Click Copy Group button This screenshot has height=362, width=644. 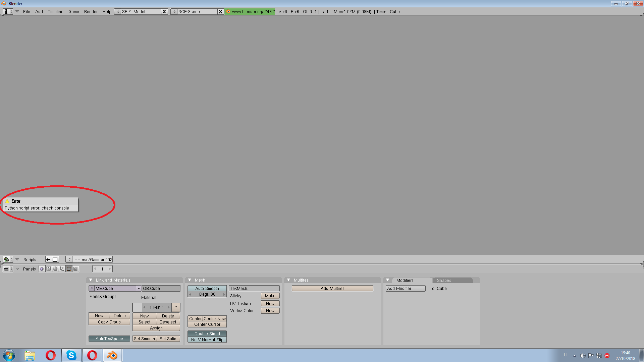[x=109, y=322]
